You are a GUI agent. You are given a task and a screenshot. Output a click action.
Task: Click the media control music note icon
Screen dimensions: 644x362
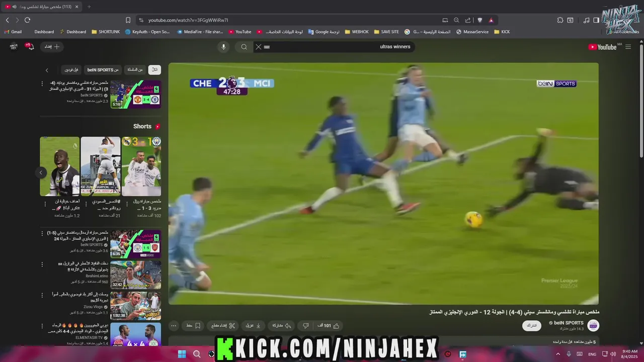586,20
